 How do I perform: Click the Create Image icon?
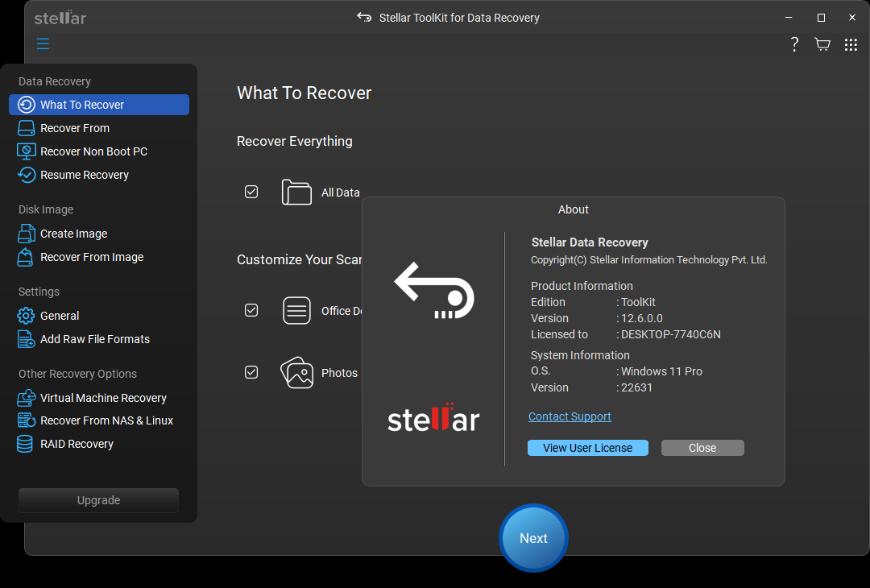pos(26,234)
